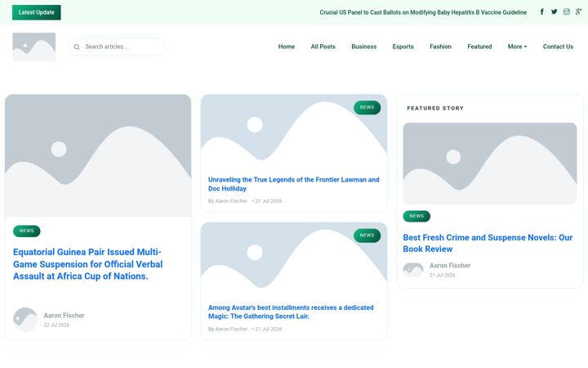Open the Instagram social icon
588x368 pixels.
(567, 11)
